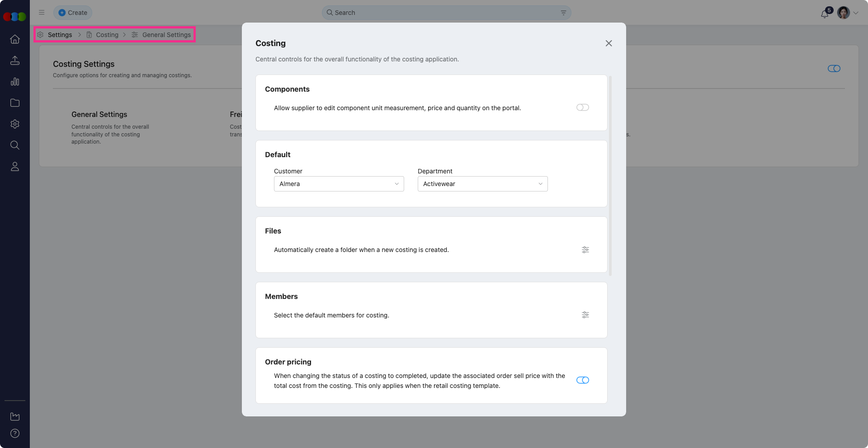
Task: Open the folder icon in sidebar
Action: [x=15, y=103]
